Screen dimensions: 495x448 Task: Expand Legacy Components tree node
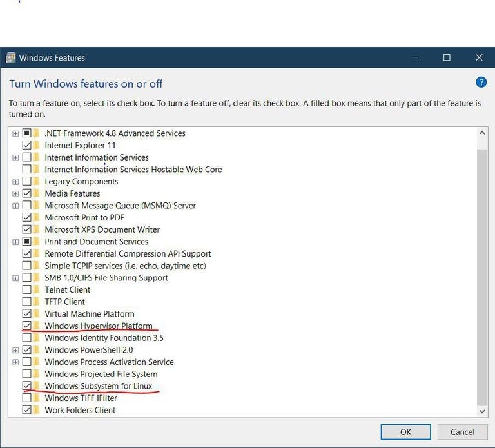point(15,182)
